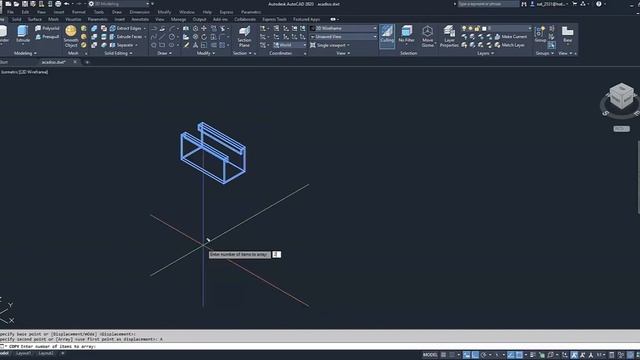Select the Smooth Object mesh tool
Image resolution: width=640 pixels, height=360 pixels.
[71, 37]
